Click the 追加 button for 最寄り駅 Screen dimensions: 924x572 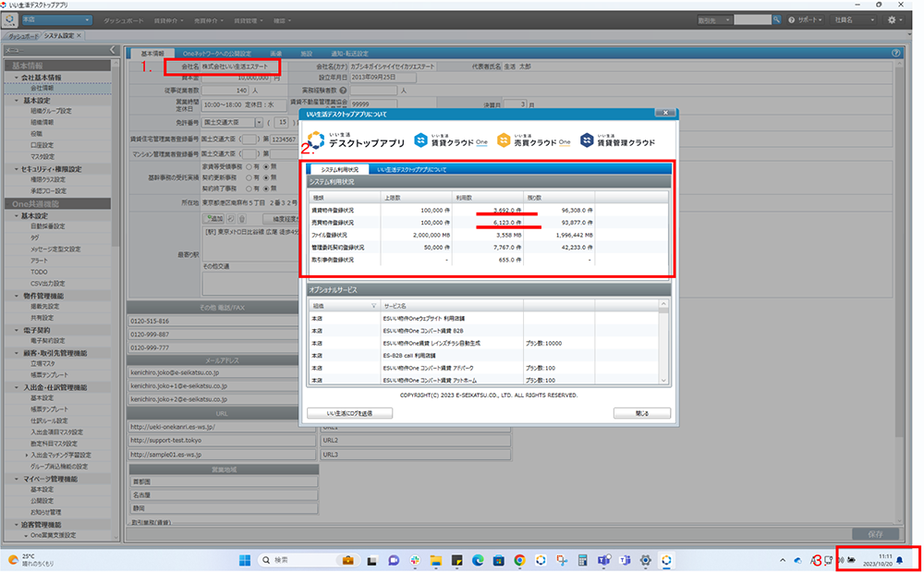[x=213, y=219]
